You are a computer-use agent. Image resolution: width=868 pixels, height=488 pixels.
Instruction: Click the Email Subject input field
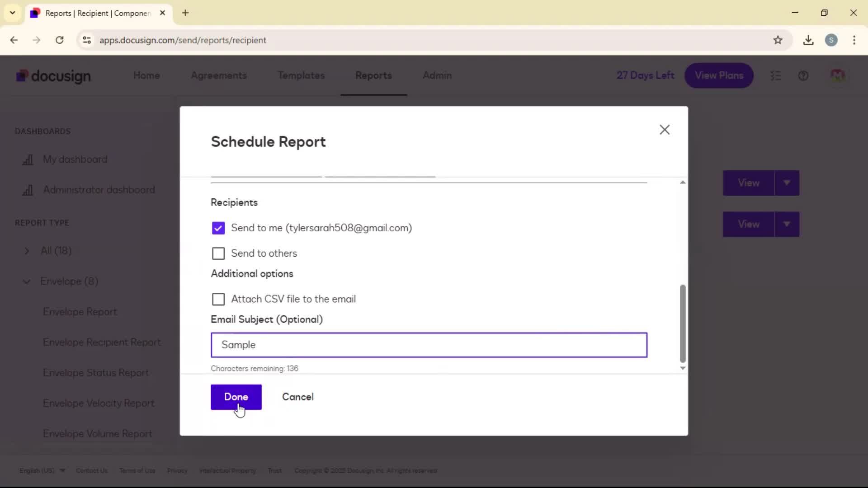pyautogui.click(x=429, y=345)
